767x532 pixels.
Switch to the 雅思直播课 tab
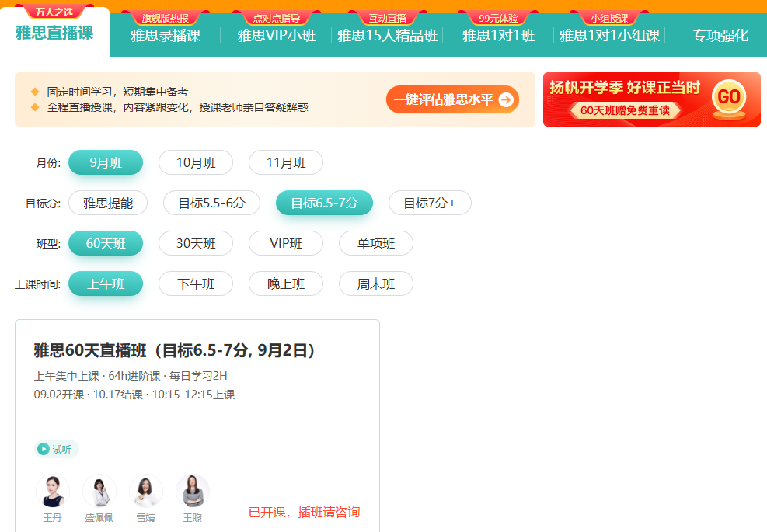coord(54,33)
